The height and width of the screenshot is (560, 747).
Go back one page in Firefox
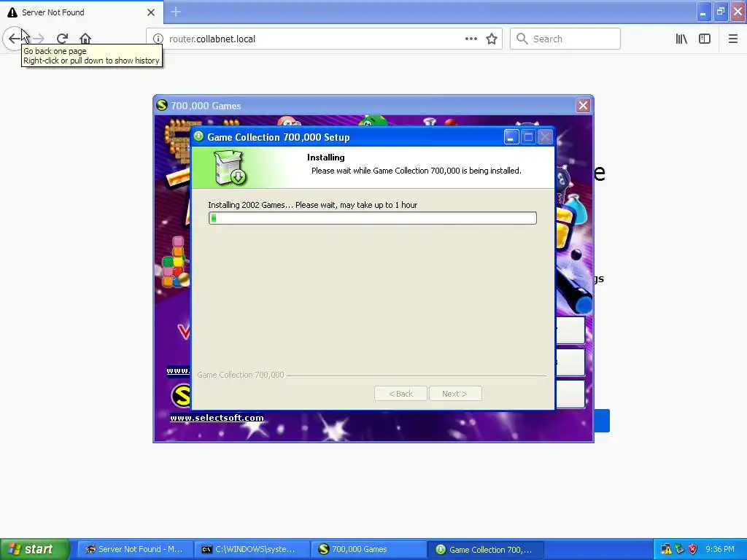(15, 39)
